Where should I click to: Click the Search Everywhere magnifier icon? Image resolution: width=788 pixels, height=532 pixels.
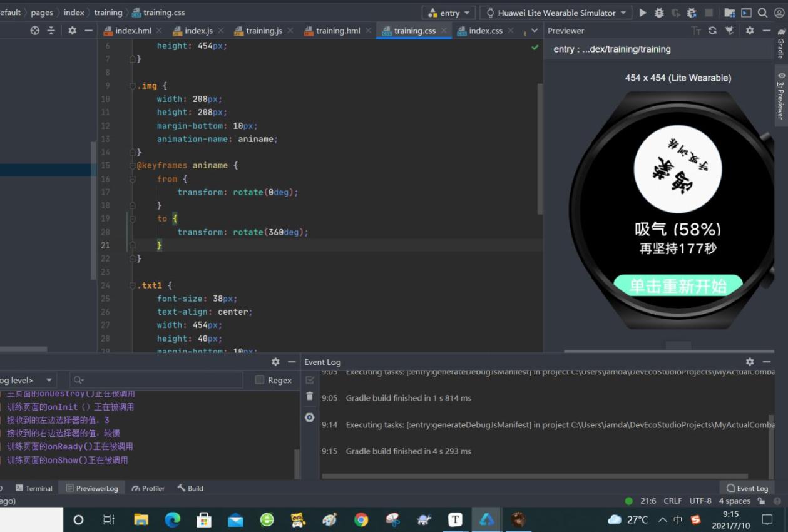pos(762,13)
